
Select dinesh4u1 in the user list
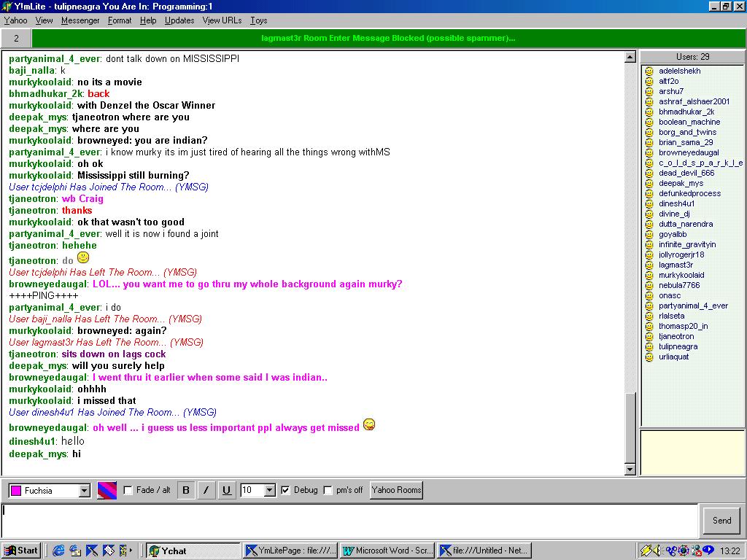(676, 204)
